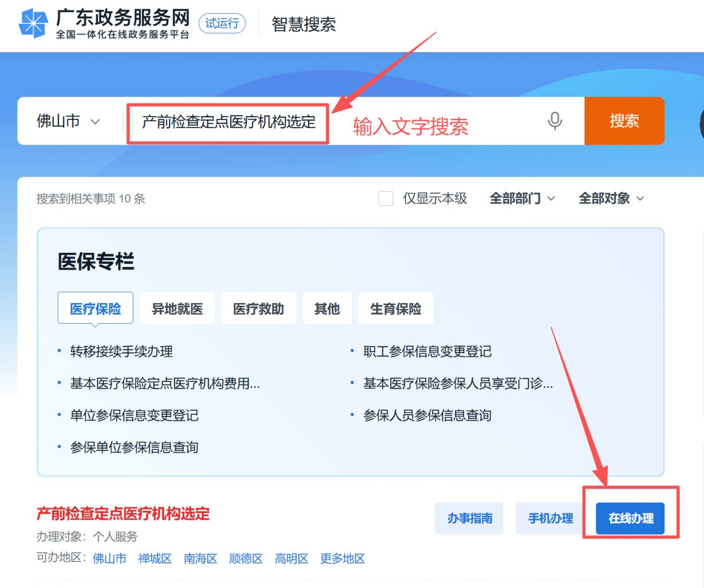The image size is (704, 588).
Task: Select the 禅城区 region link
Action: pyautogui.click(x=155, y=558)
